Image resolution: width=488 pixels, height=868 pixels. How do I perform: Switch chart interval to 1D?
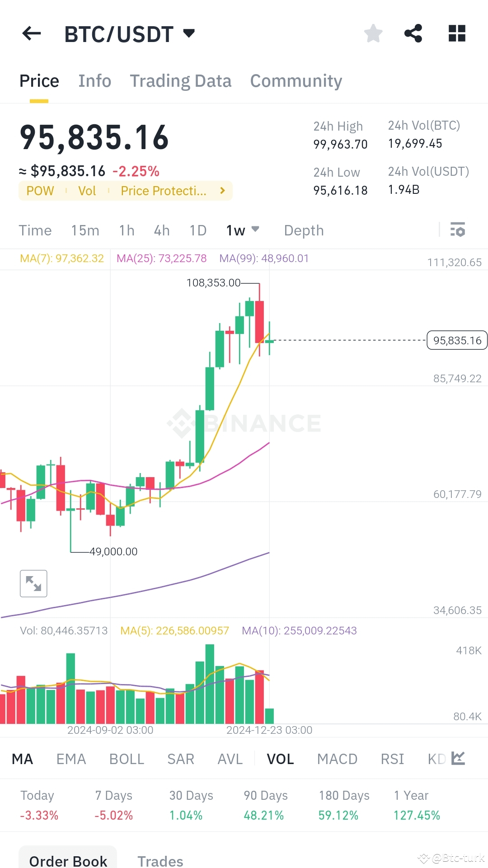click(197, 230)
